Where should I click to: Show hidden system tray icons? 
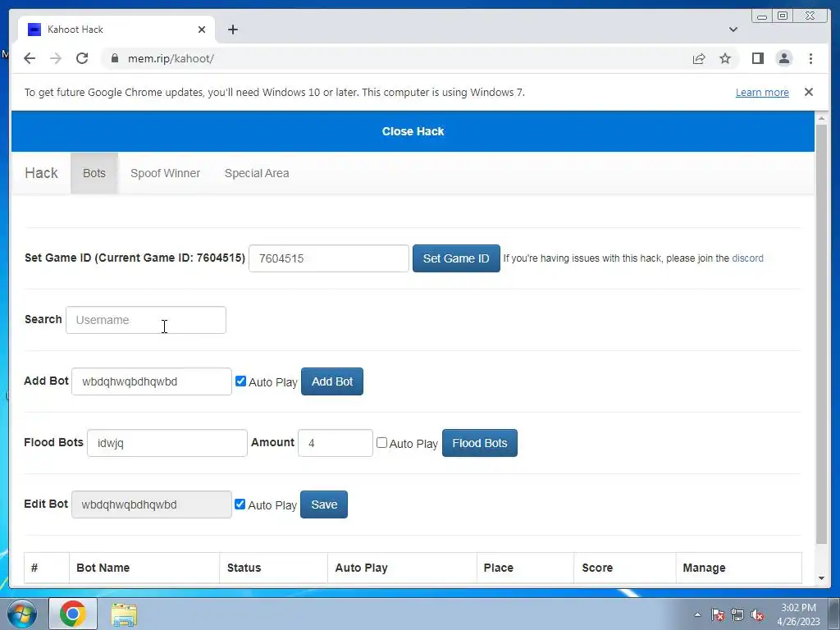coord(697,614)
